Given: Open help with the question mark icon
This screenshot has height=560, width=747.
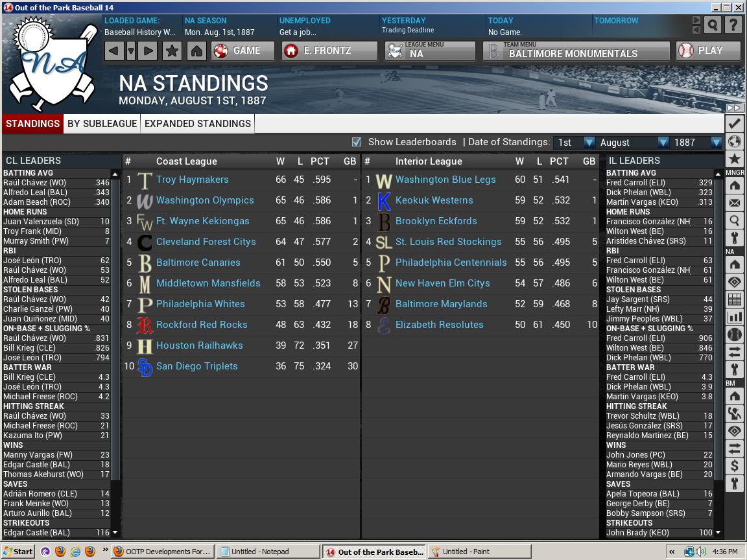Looking at the screenshot, I should click(733, 25).
